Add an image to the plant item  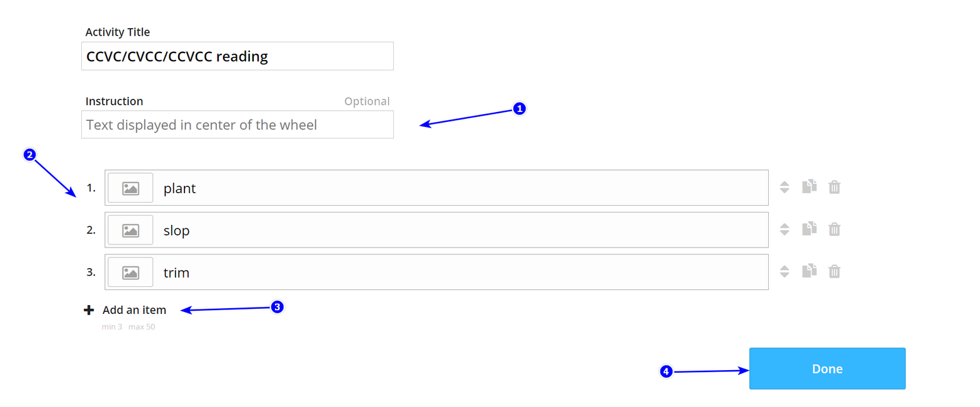click(x=130, y=188)
